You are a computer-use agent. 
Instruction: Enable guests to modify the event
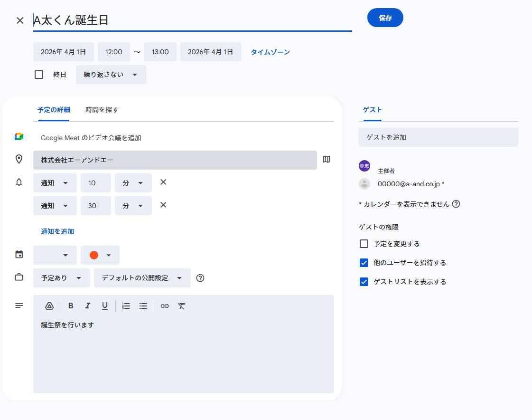pyautogui.click(x=364, y=243)
